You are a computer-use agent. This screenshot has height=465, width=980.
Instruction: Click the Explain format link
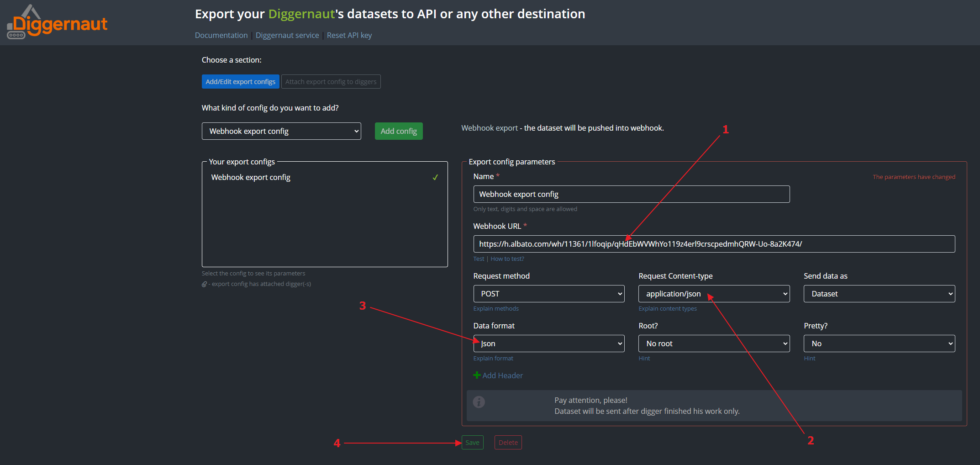point(493,358)
